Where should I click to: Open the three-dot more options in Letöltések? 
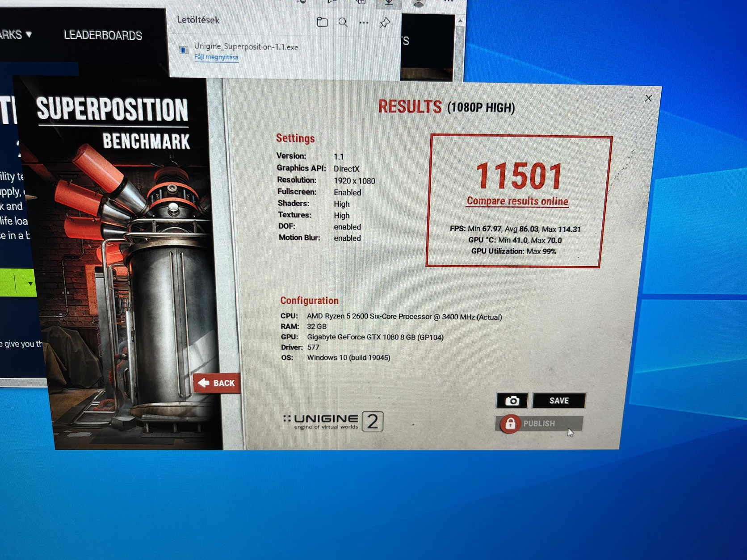click(x=364, y=22)
